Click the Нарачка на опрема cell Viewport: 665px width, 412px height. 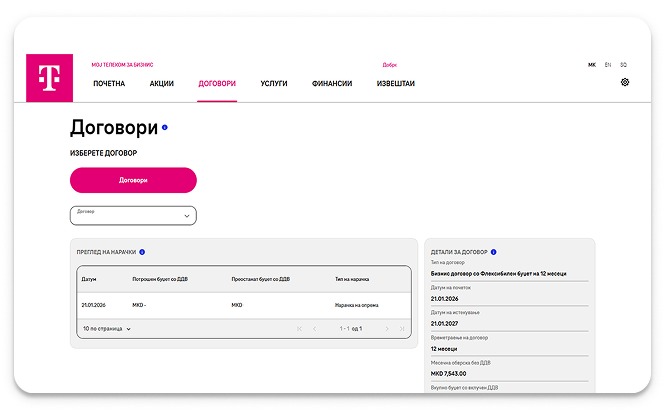357,305
